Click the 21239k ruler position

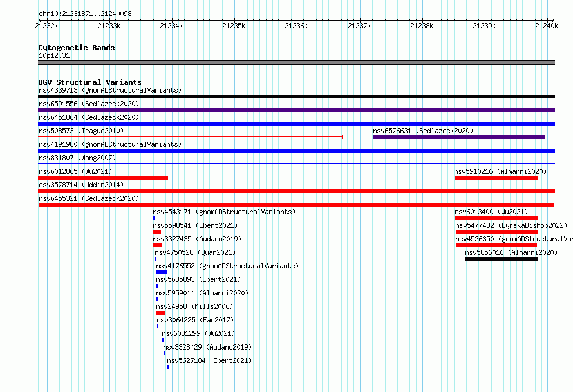pos(484,26)
